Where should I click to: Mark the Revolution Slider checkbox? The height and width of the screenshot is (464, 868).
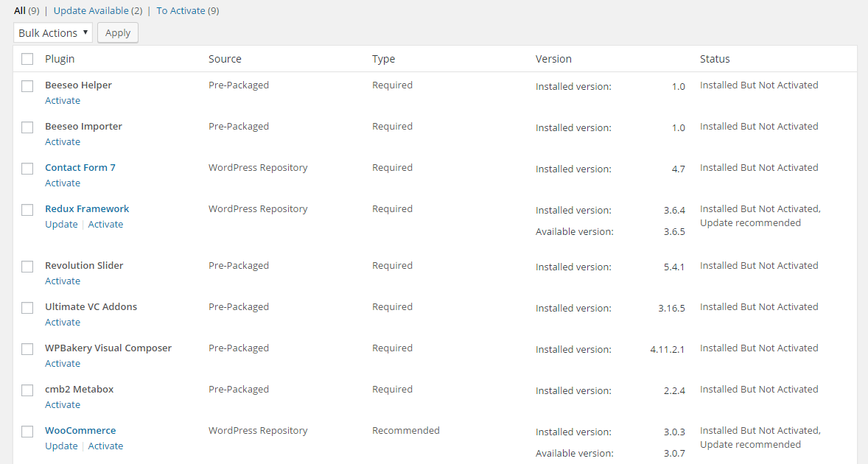click(x=27, y=267)
